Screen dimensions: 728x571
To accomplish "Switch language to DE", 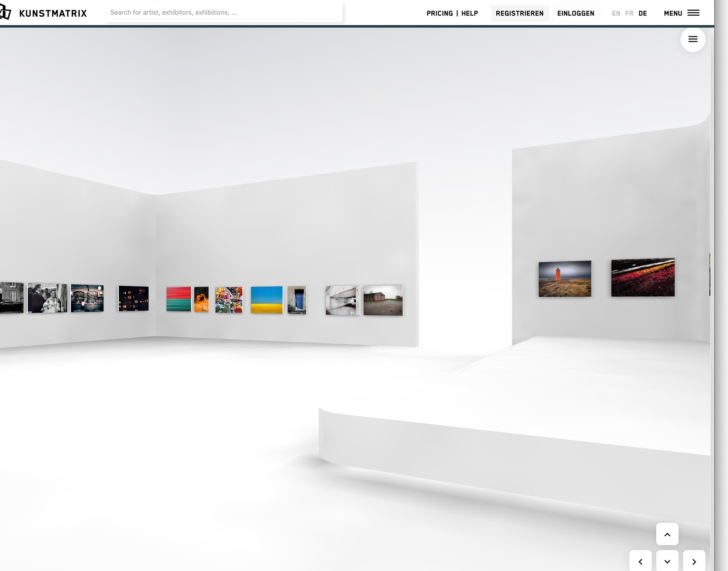I will 643,13.
